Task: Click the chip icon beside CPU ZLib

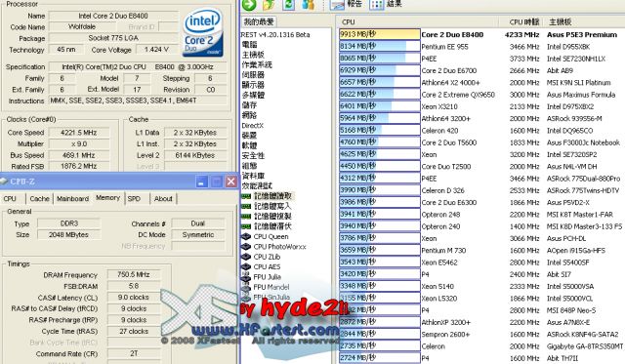Action: tap(246, 257)
